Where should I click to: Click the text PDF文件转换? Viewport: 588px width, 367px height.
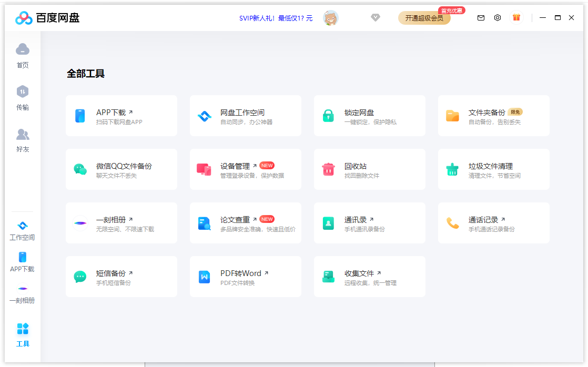tap(237, 283)
